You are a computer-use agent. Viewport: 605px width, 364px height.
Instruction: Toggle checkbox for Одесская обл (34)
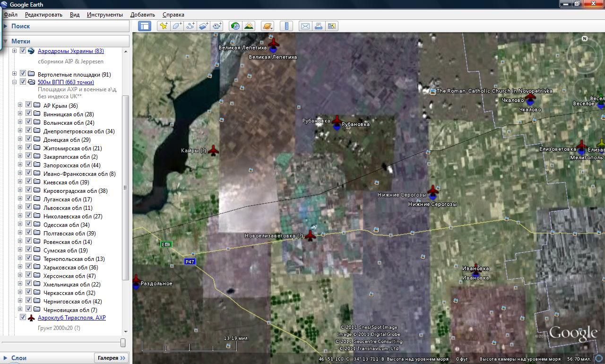[28, 225]
